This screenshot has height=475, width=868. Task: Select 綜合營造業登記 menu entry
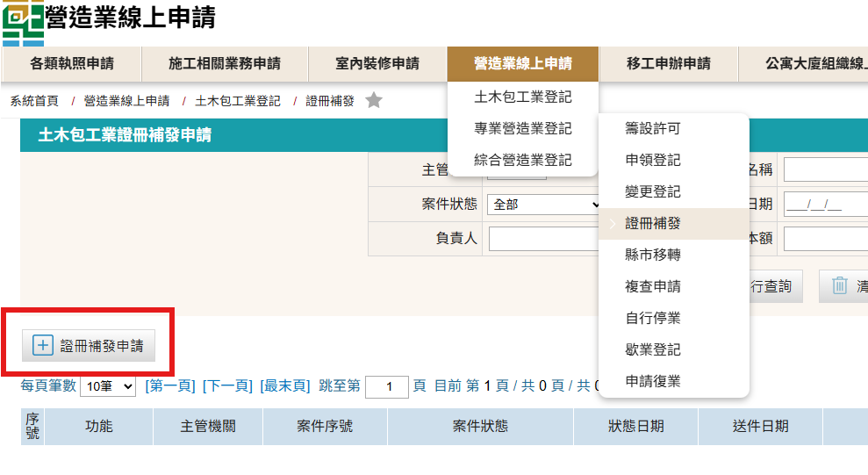coord(522,161)
